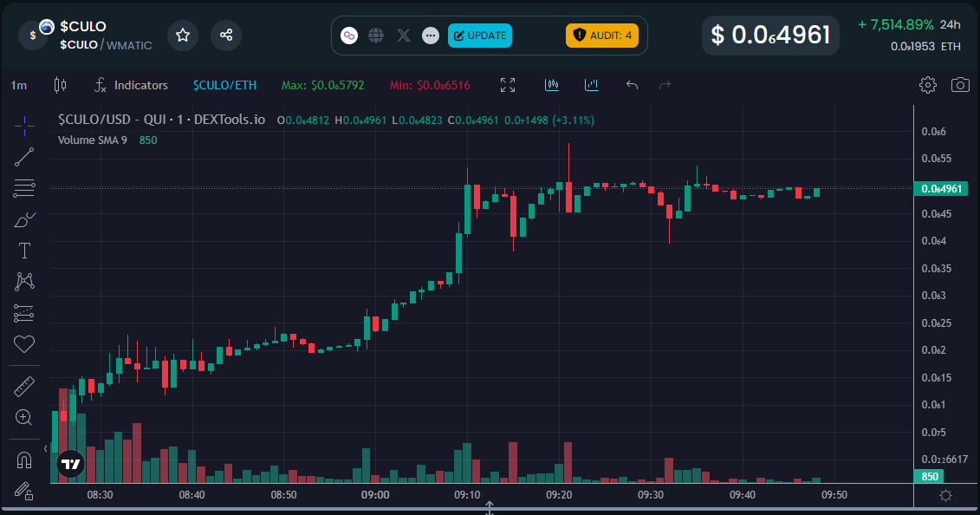Select the trend line drawing tool
Image resolution: width=980 pixels, height=515 pixels.
click(23, 158)
